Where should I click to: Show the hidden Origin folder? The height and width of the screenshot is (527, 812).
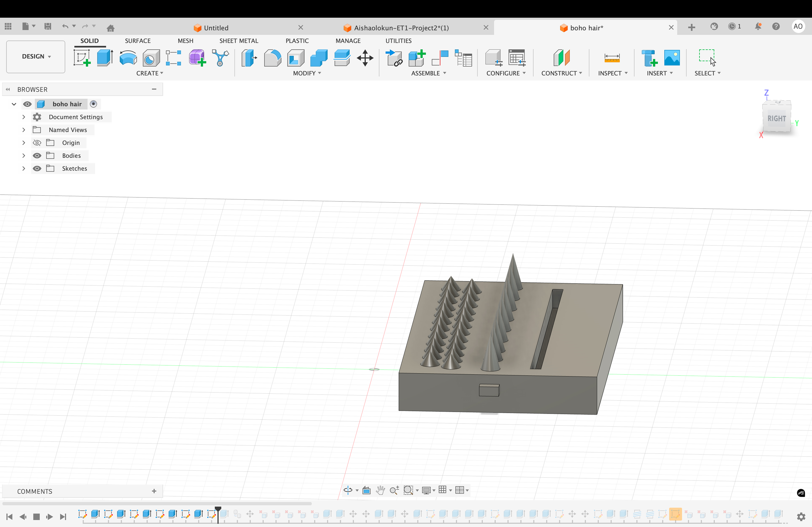point(37,142)
